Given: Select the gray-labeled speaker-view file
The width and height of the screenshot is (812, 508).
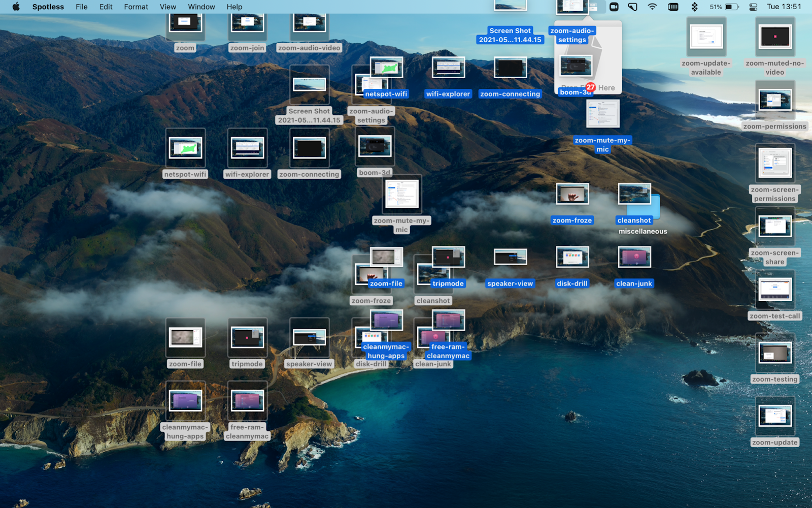Looking at the screenshot, I should click(x=310, y=337).
